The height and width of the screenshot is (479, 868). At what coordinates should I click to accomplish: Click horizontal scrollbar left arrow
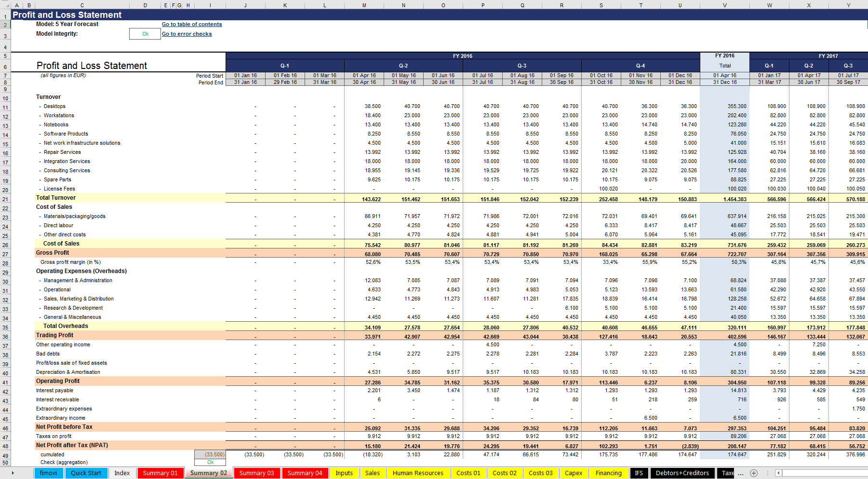tap(778, 473)
